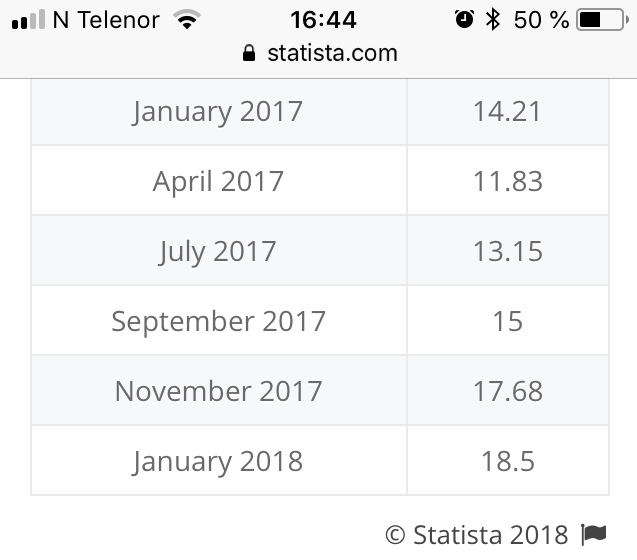Select the September 2017 row label
The width and height of the screenshot is (637, 560).
click(x=219, y=321)
